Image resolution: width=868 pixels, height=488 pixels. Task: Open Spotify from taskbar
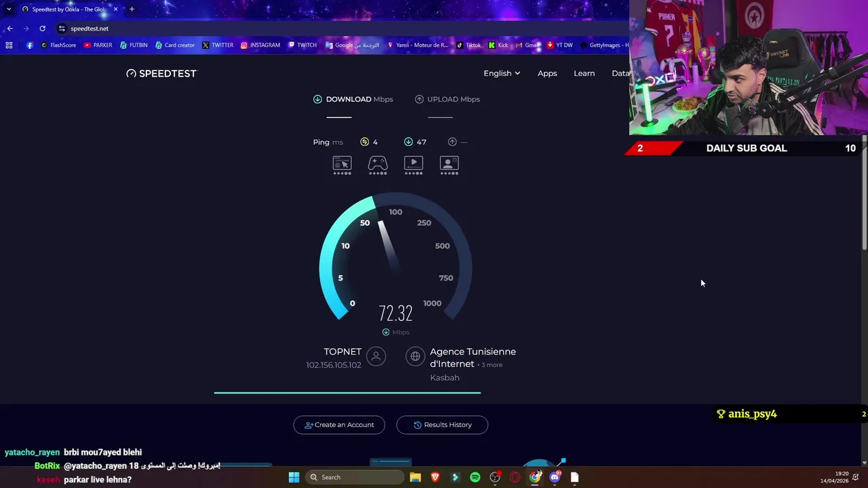[x=475, y=477]
